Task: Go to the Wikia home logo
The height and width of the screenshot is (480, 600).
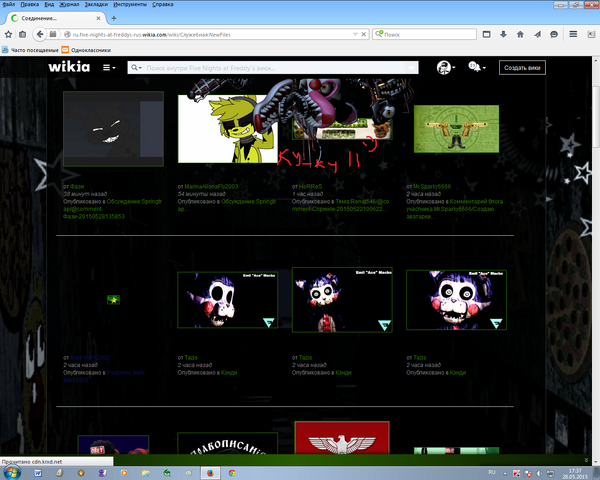Action: point(69,67)
